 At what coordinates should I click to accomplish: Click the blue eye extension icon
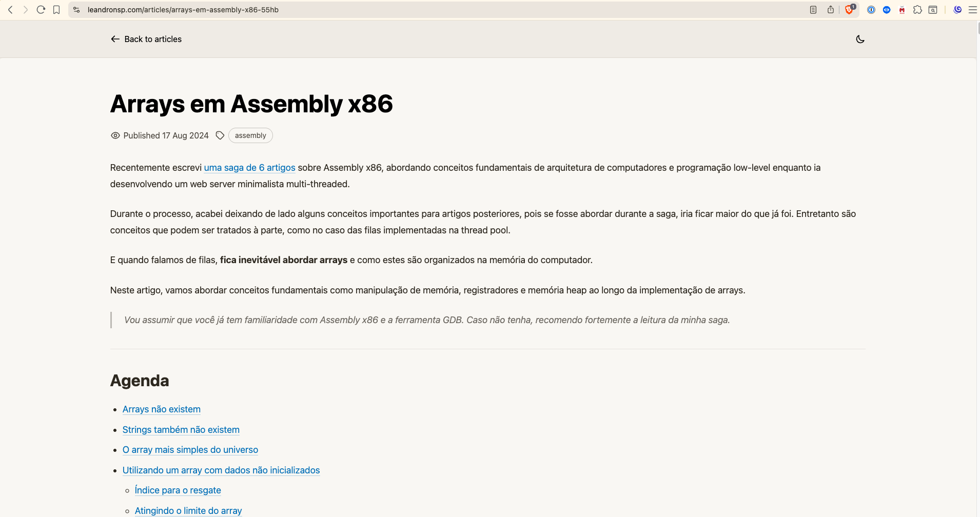click(886, 10)
